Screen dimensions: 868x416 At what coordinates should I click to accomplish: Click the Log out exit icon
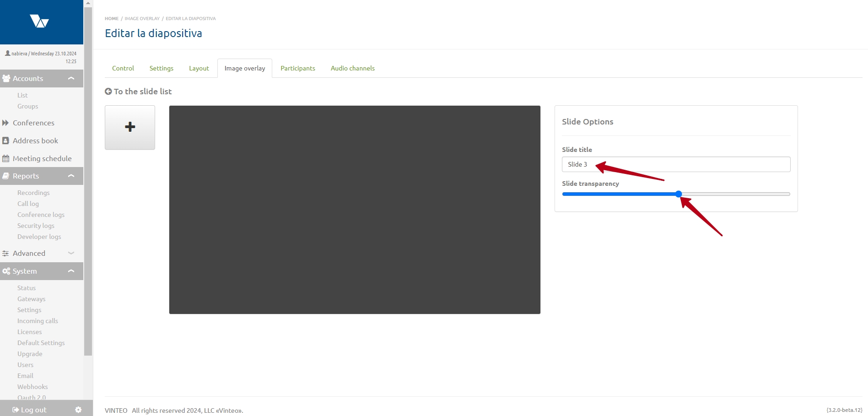pos(16,410)
